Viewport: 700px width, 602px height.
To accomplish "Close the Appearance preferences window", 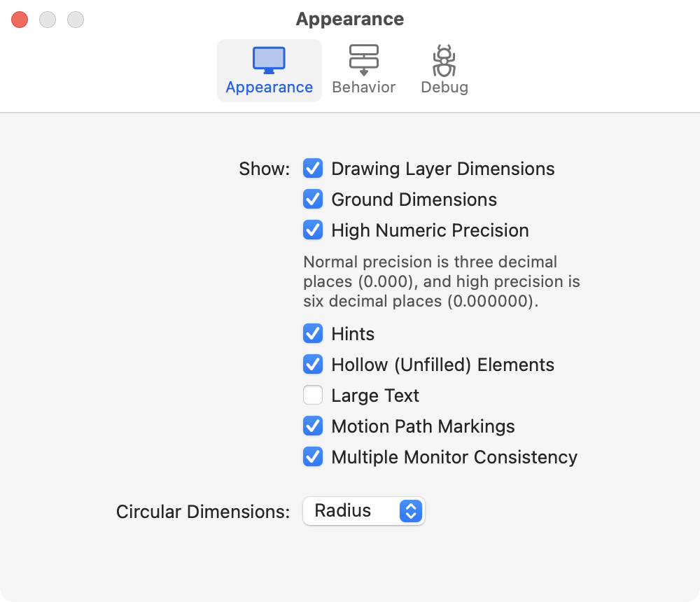I will [20, 20].
